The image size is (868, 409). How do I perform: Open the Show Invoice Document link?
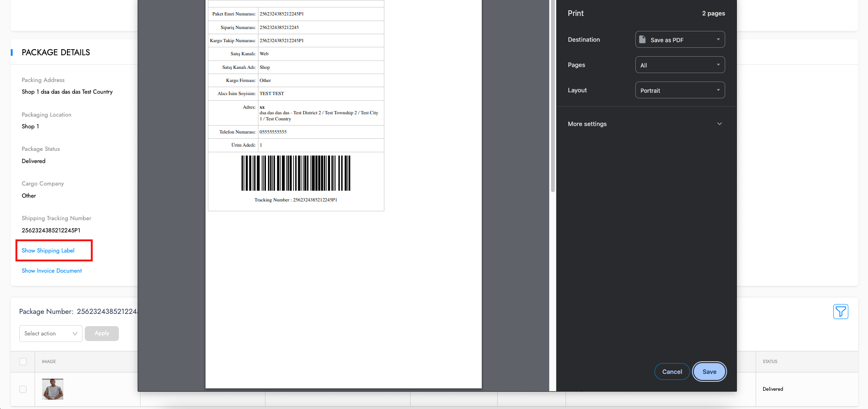click(51, 271)
